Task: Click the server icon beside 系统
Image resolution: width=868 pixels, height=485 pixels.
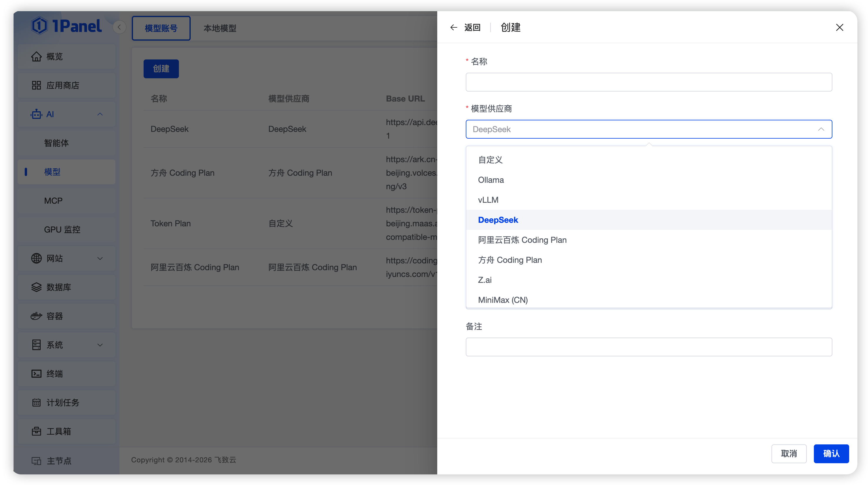Action: click(x=36, y=345)
